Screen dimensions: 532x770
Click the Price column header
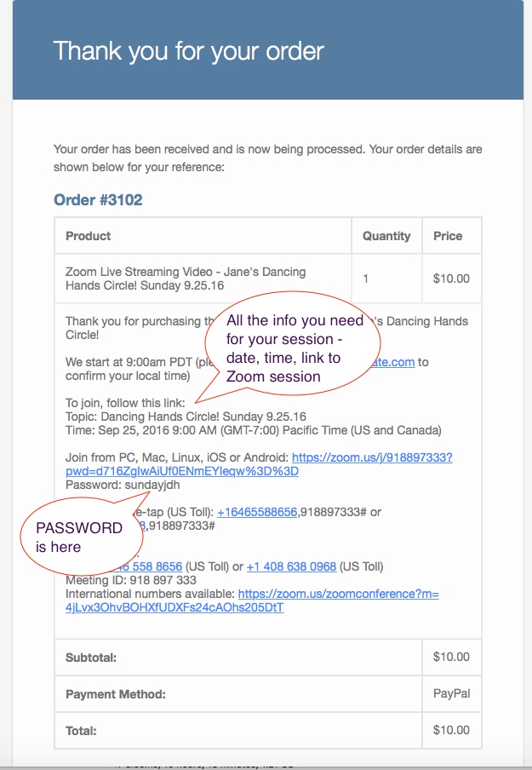point(448,236)
